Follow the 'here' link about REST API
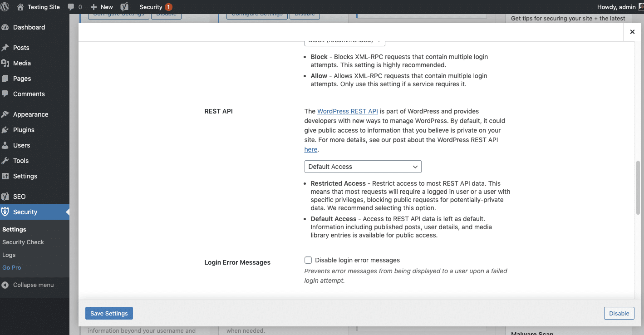The height and width of the screenshot is (335, 644). 311,149
